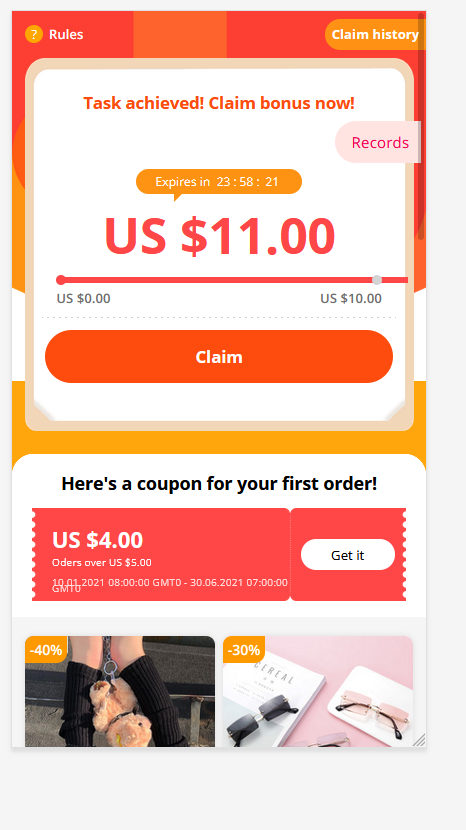Click the vertical scrollbar thumb

pyautogui.click(x=422, y=127)
